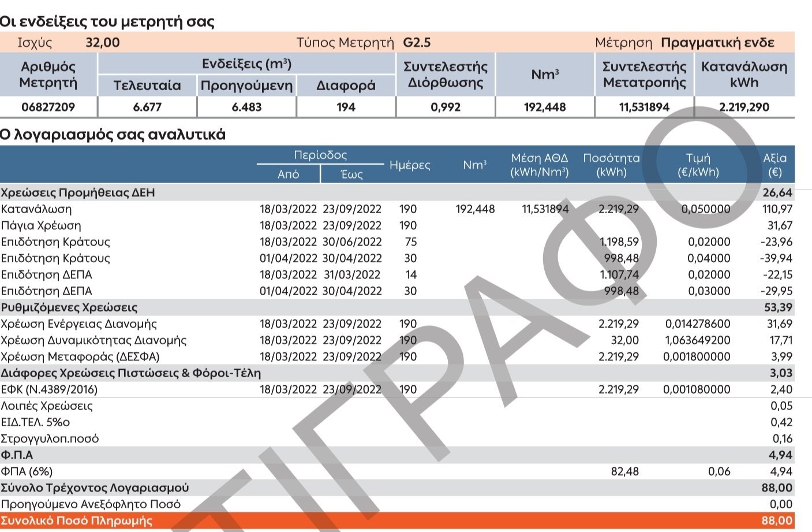
Task: Click the difference value "194"
Action: click(x=346, y=107)
